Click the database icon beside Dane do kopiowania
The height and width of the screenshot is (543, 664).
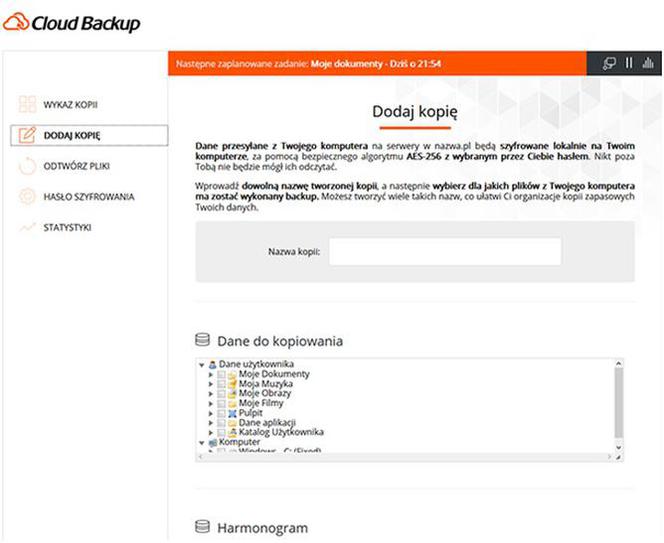pyautogui.click(x=202, y=340)
